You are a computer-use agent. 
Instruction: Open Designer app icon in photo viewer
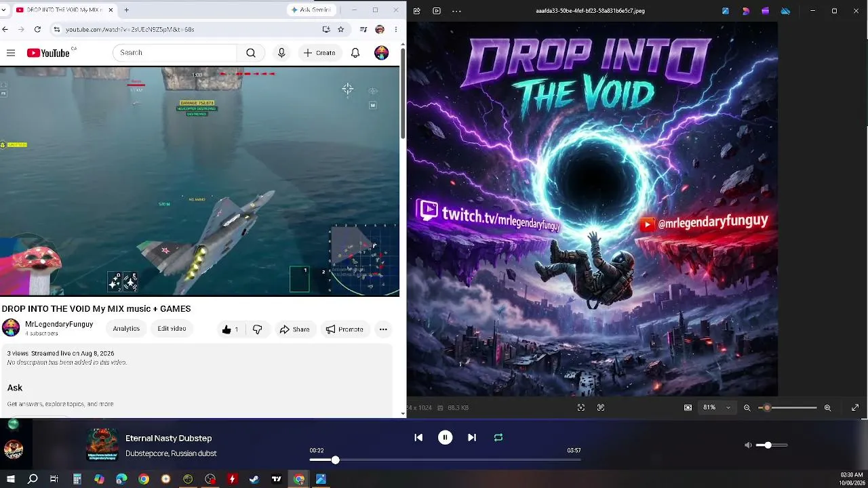746,11
